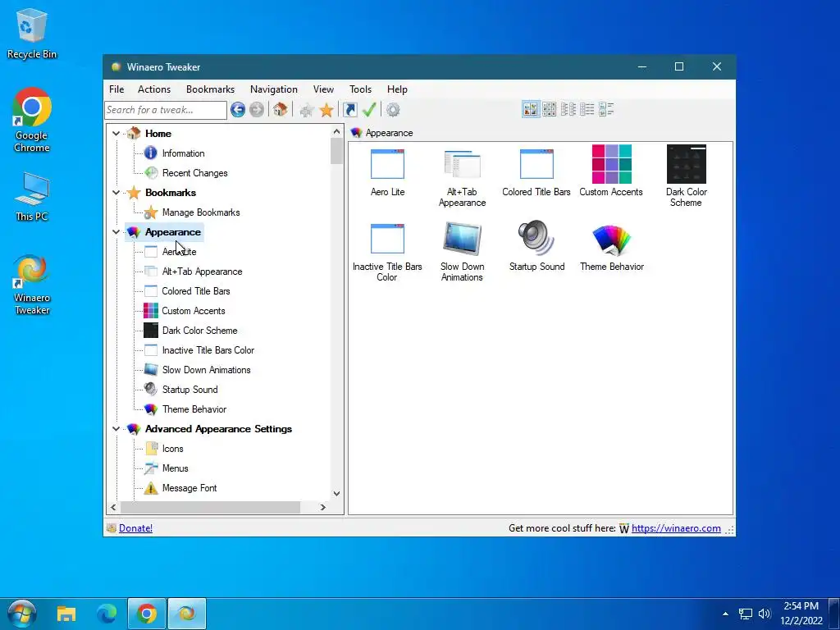Select Colored Title Bars in the tree

(196, 291)
